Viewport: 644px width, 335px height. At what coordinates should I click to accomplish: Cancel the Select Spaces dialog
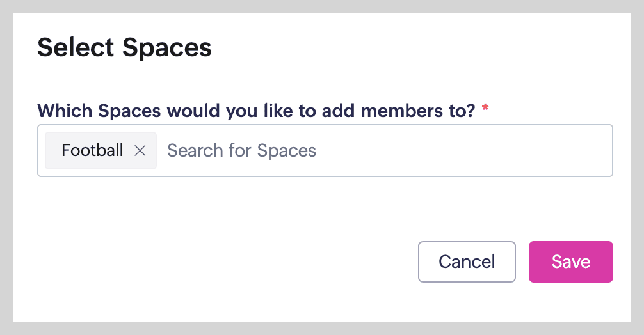467,261
